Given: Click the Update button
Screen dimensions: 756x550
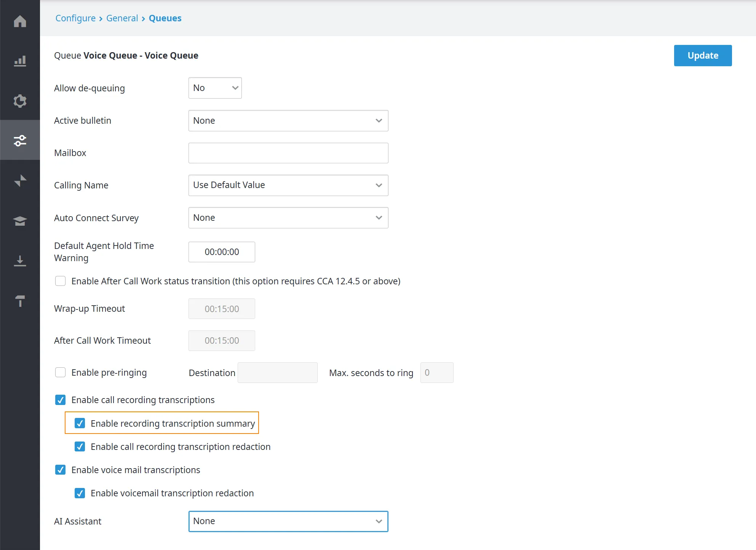Looking at the screenshot, I should coord(703,56).
